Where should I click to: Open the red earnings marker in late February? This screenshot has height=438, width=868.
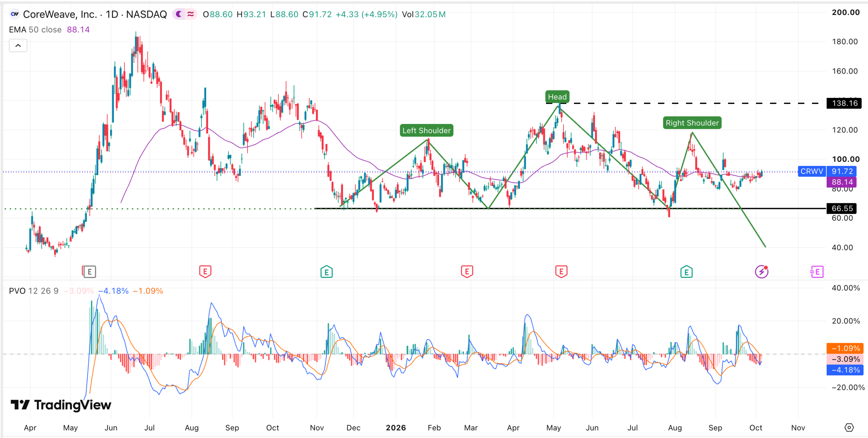coord(467,272)
